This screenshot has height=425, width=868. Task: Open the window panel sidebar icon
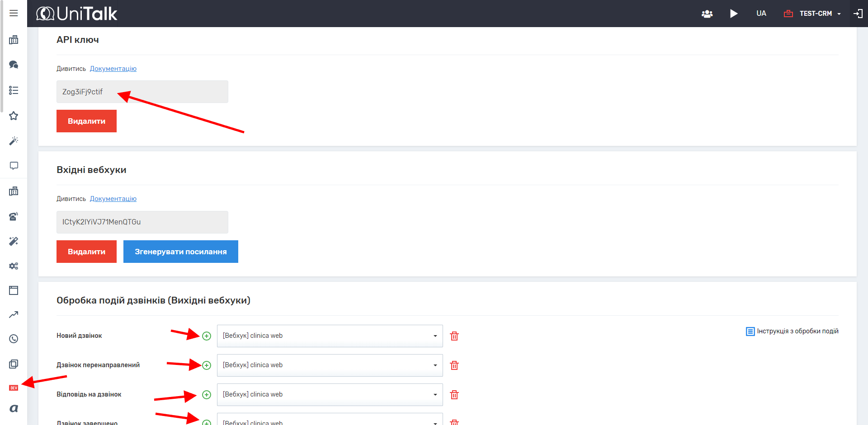(x=14, y=290)
